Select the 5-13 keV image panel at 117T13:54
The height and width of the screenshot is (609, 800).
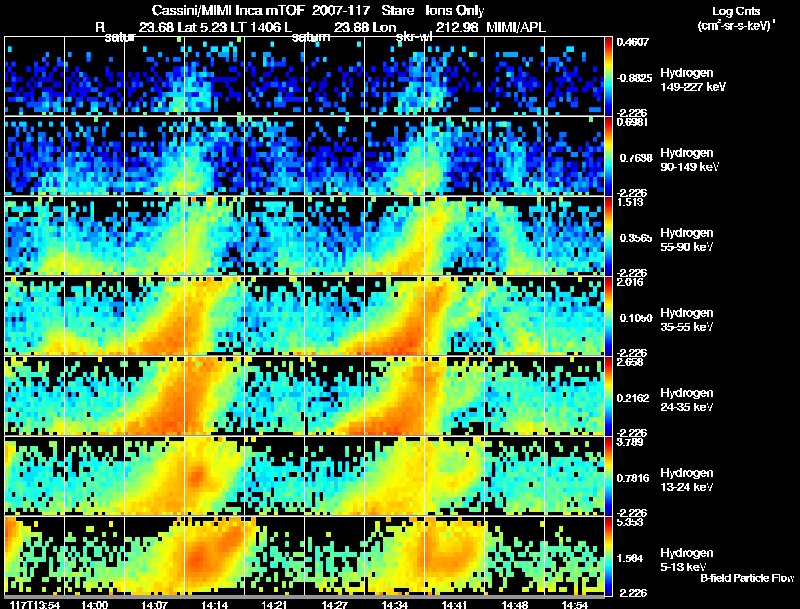coord(35,556)
